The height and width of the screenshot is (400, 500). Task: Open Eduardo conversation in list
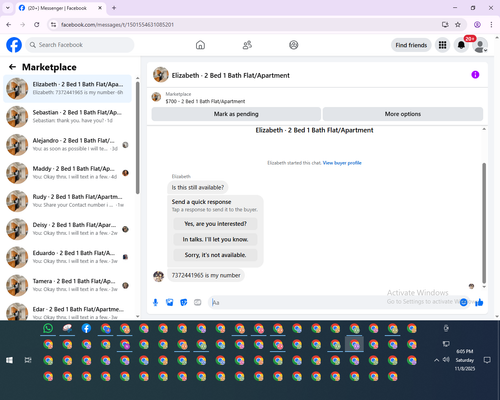[67, 257]
